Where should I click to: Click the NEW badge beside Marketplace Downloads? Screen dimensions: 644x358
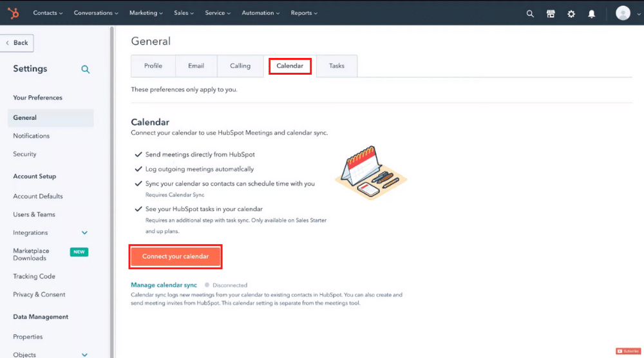pyautogui.click(x=79, y=252)
